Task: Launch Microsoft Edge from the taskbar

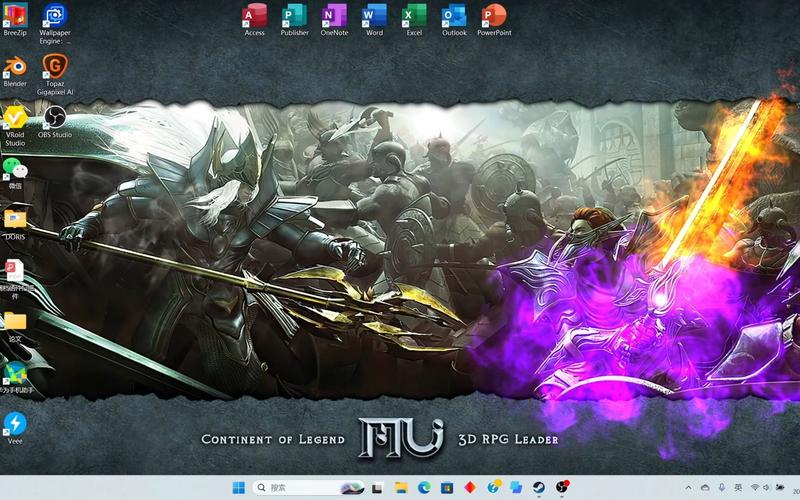Action: [424, 488]
